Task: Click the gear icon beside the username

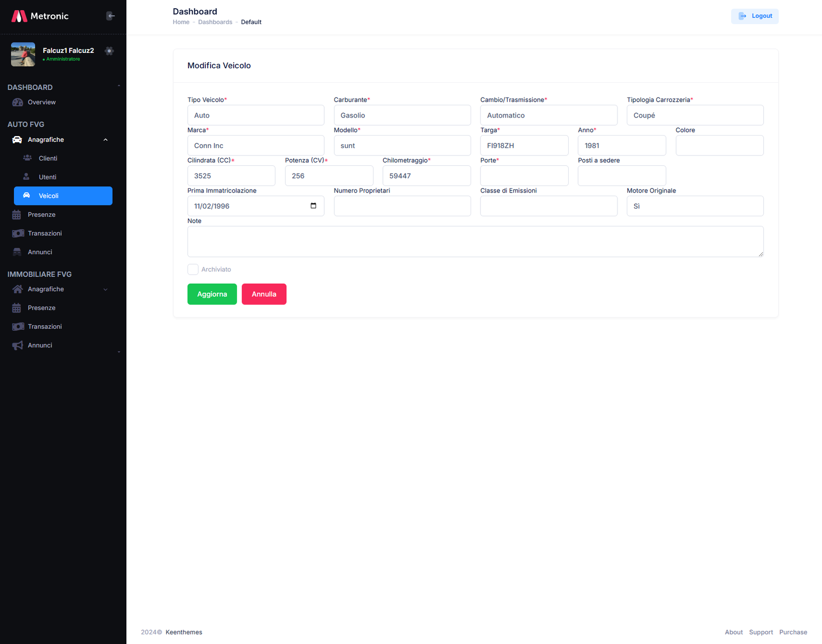Action: [x=109, y=51]
